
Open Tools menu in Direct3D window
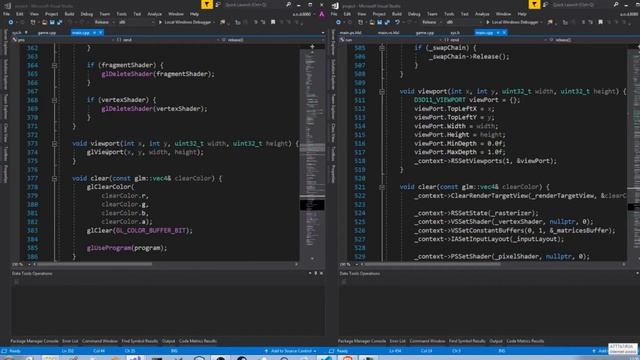tap(449, 14)
